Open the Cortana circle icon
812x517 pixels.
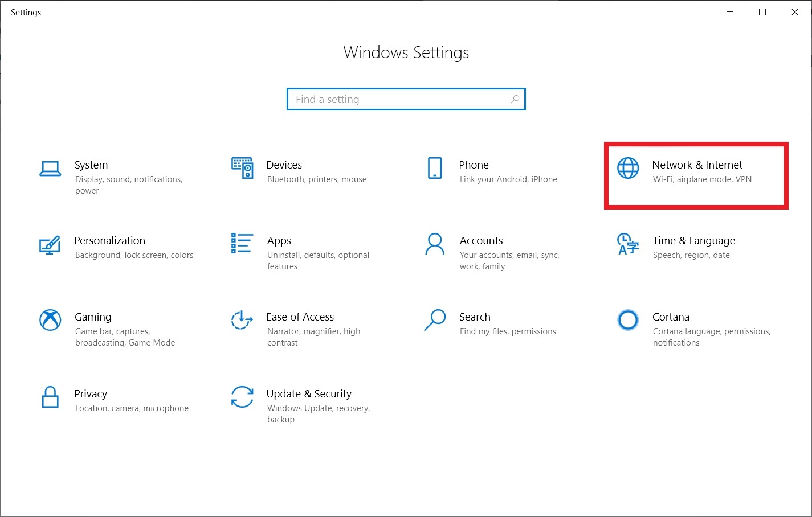(628, 320)
